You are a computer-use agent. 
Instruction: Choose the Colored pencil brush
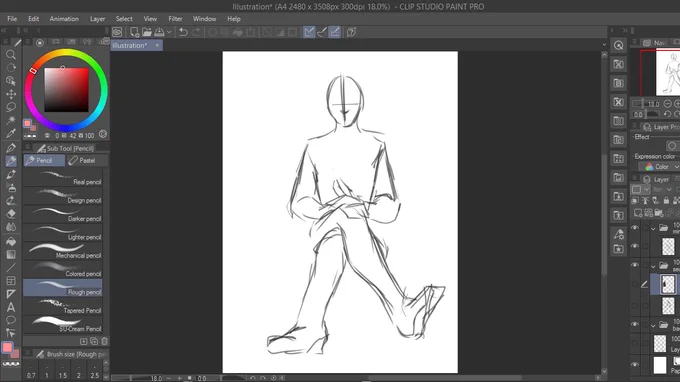pos(63,269)
